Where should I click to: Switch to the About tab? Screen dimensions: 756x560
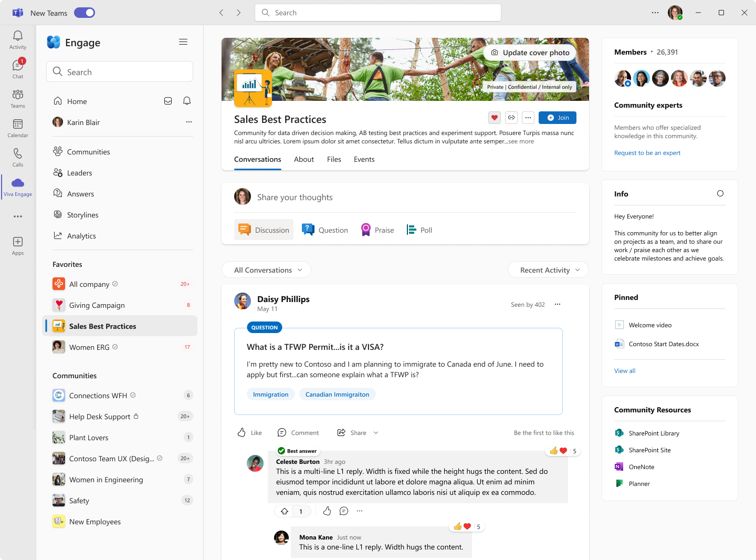pyautogui.click(x=304, y=159)
